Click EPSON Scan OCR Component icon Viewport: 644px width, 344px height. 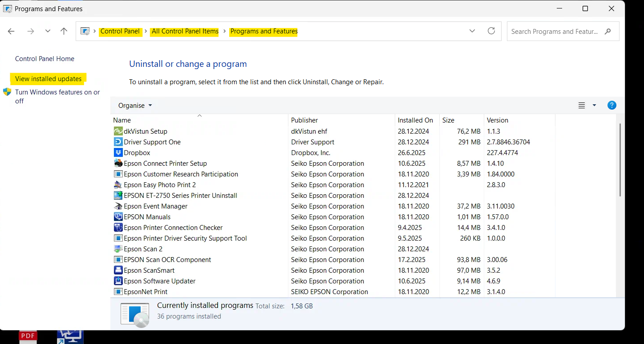[x=118, y=259]
